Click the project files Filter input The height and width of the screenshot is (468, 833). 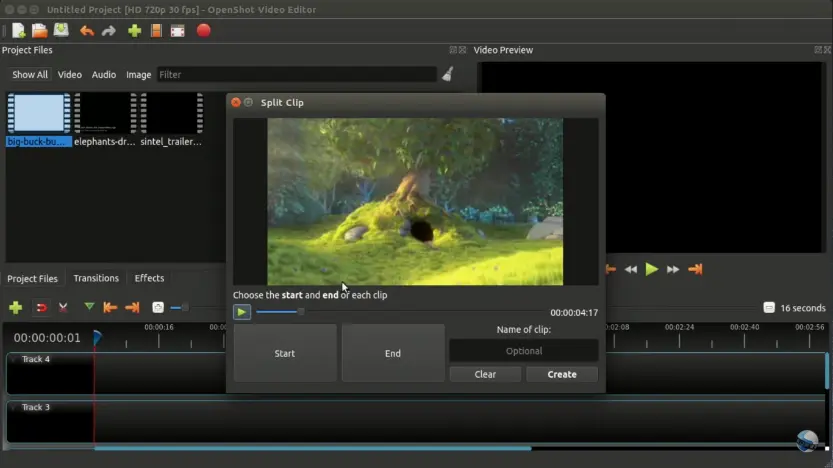coord(297,75)
